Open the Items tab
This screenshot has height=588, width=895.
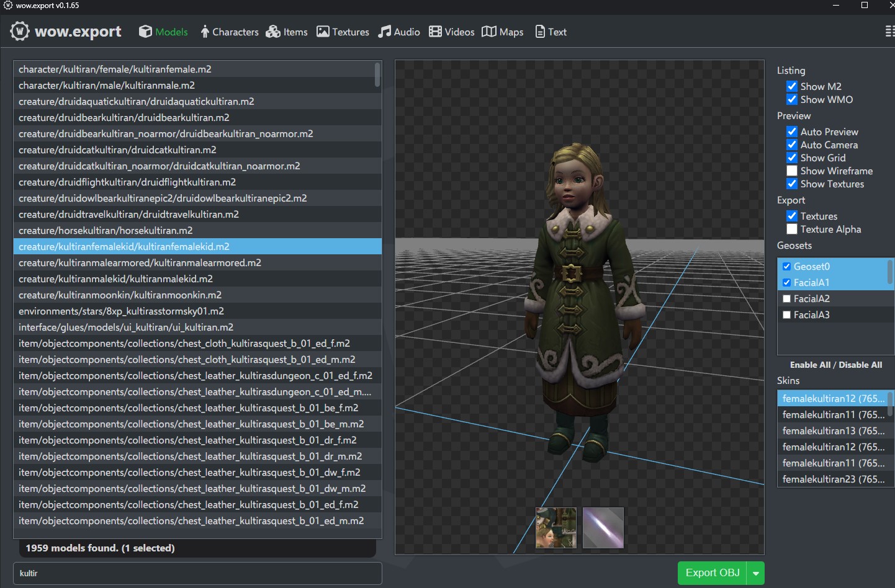pos(287,32)
